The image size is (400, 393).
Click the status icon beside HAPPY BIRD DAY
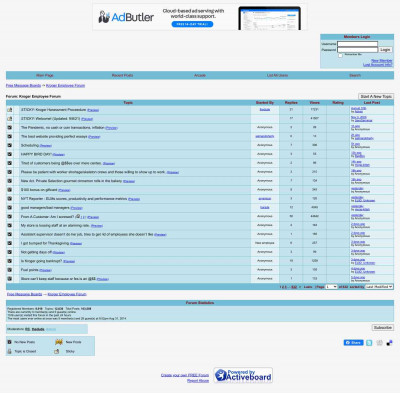tap(9, 154)
